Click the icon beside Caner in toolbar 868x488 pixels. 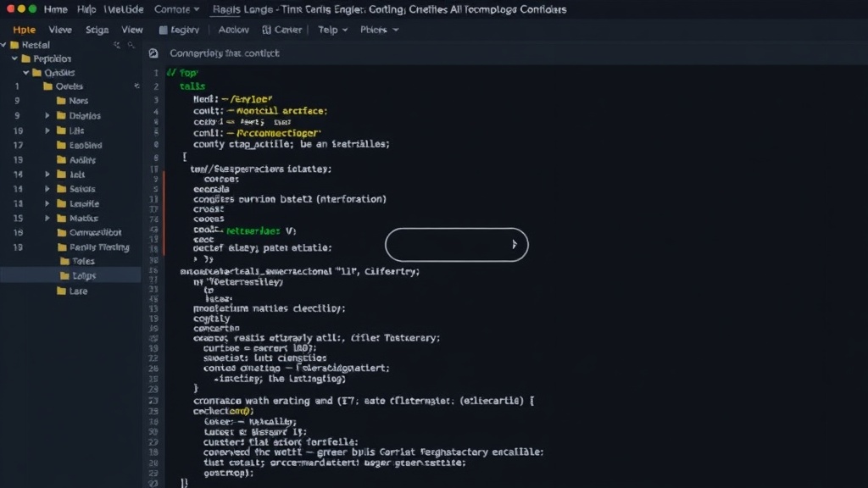pyautogui.click(x=266, y=30)
